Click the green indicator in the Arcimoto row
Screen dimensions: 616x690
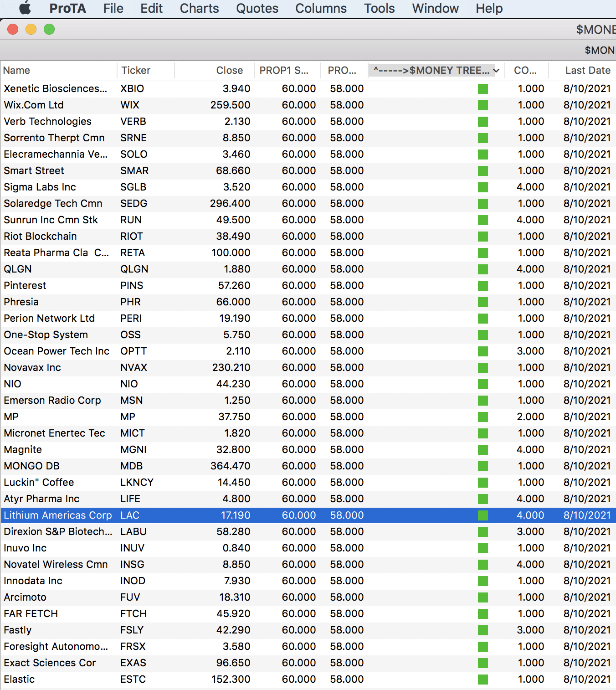pos(483,597)
